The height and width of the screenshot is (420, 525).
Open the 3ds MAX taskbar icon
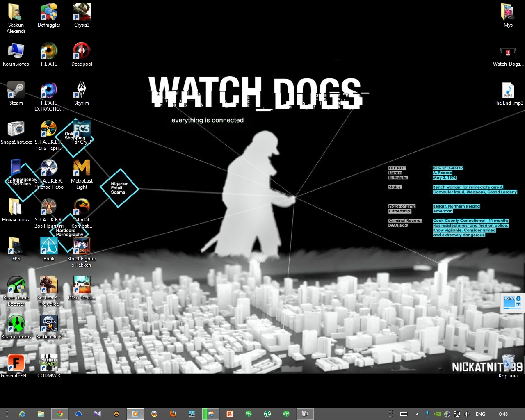(x=192, y=414)
